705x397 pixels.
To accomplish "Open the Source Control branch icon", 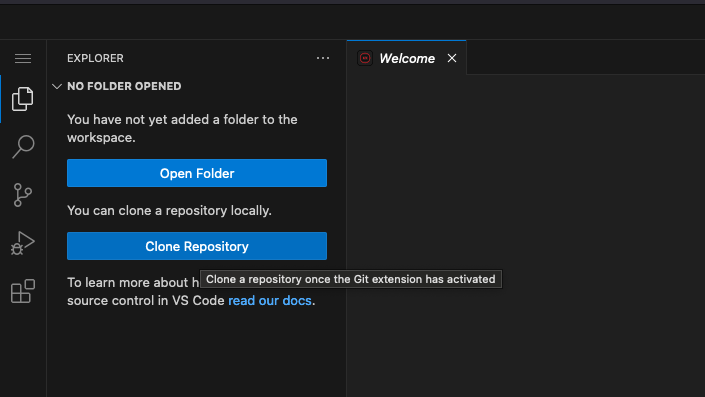I will (x=23, y=195).
